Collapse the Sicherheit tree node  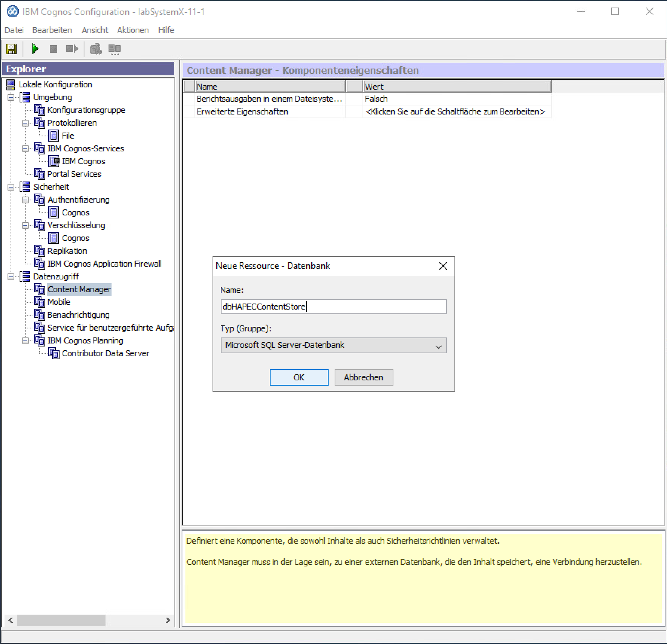coord(11,187)
